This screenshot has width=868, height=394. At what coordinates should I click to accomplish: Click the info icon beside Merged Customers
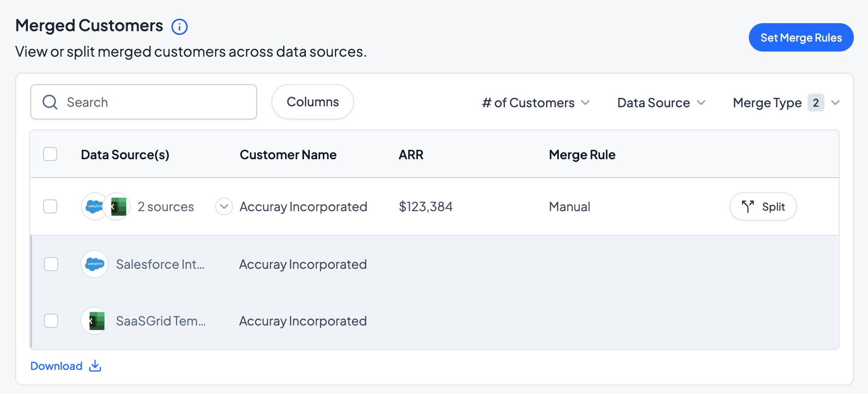click(179, 27)
